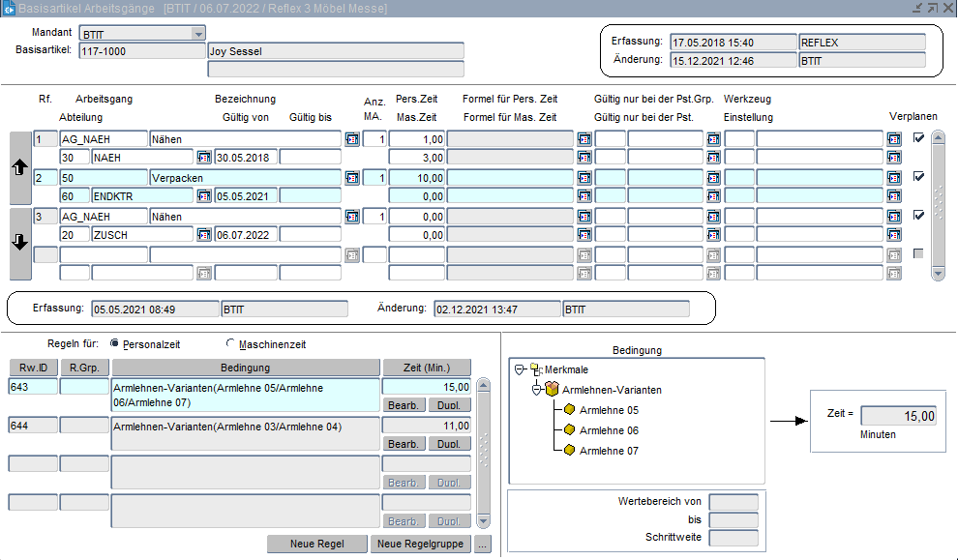958x560 pixels.
Task: Uncheck Verplanen for work step 1
Action: [x=918, y=138]
